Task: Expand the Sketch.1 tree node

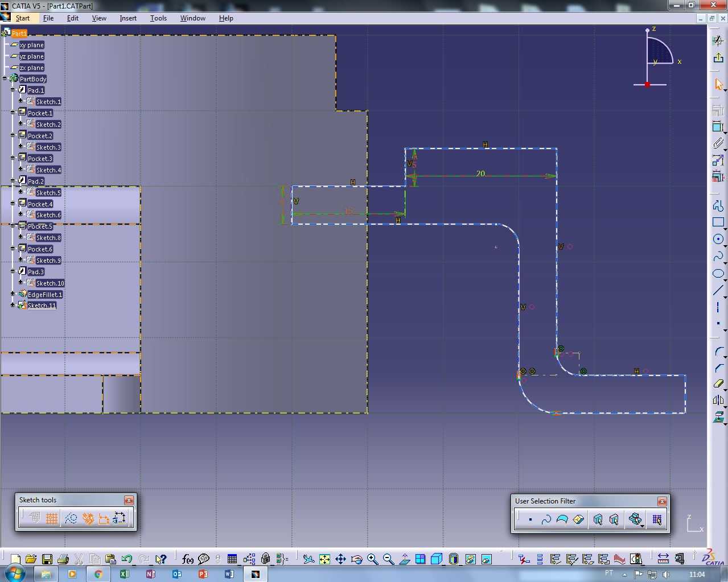Action: 21,101
